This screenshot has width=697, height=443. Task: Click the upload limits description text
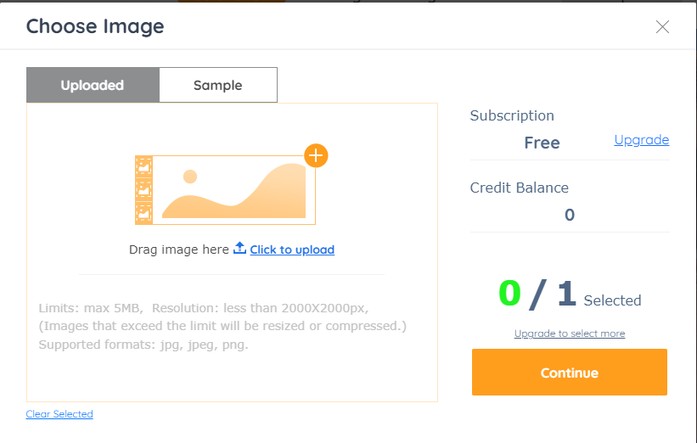point(222,326)
